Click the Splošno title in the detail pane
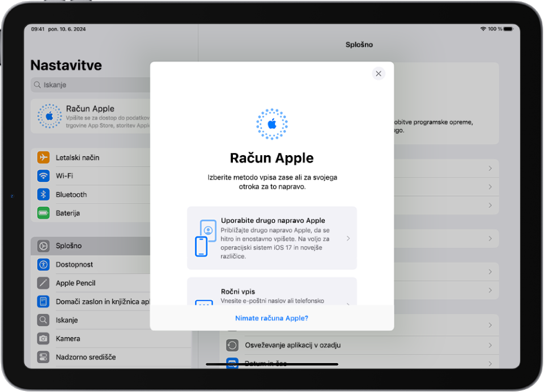The image size is (544, 392). pos(359,45)
